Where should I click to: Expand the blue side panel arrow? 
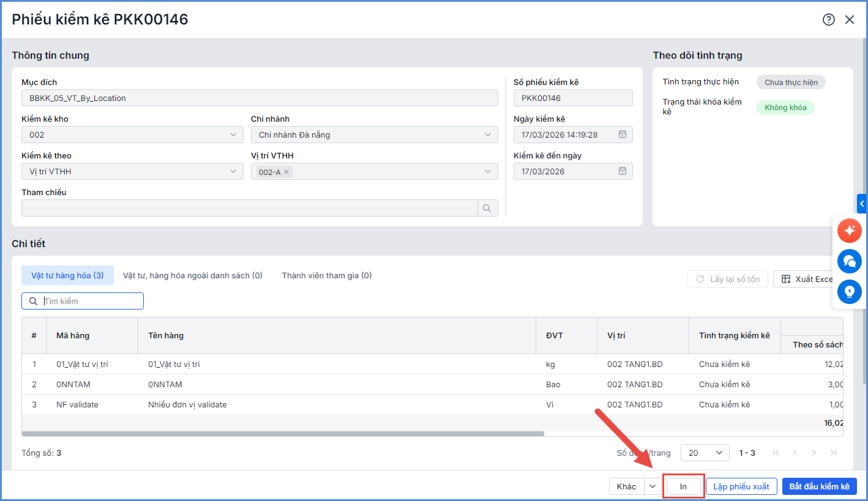[x=862, y=203]
